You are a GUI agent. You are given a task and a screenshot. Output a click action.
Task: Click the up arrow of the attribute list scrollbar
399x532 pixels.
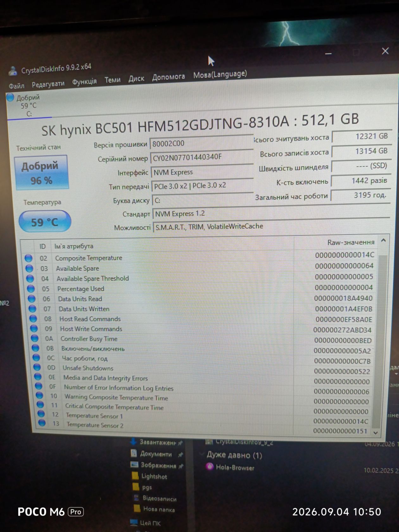click(x=383, y=240)
